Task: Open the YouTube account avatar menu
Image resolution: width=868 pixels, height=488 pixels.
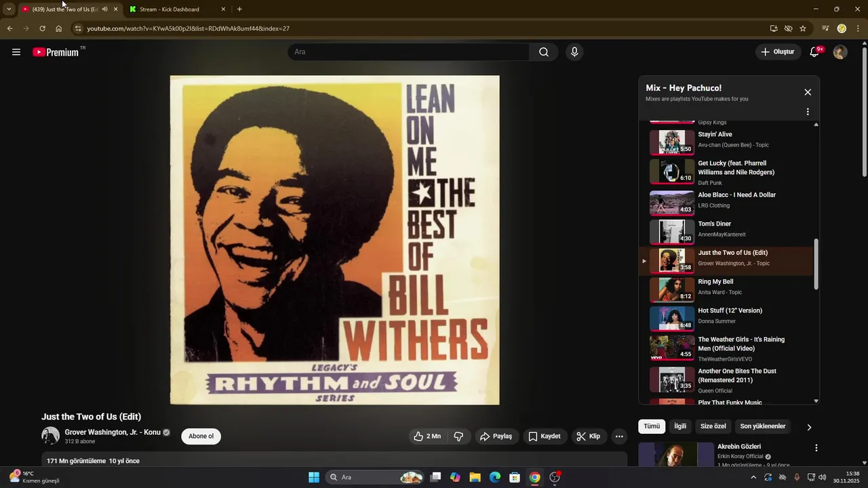Action: coord(840,52)
